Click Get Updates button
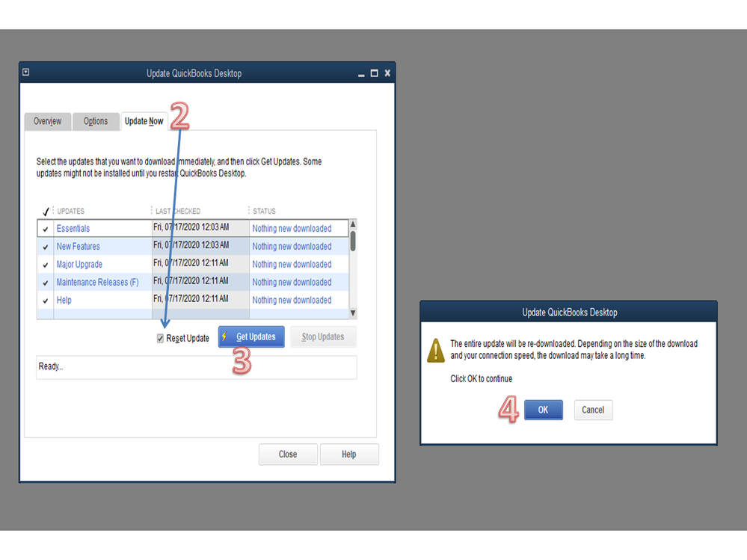The height and width of the screenshot is (560, 747). pyautogui.click(x=251, y=336)
